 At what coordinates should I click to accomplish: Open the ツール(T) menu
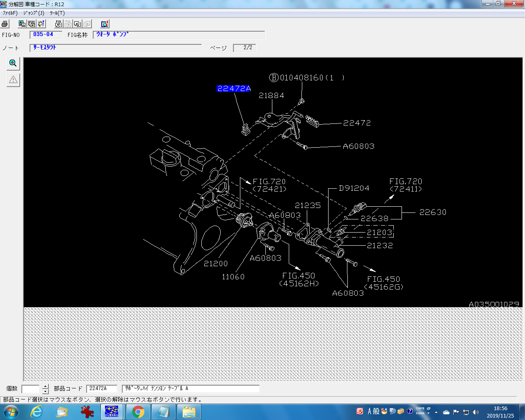click(x=57, y=13)
